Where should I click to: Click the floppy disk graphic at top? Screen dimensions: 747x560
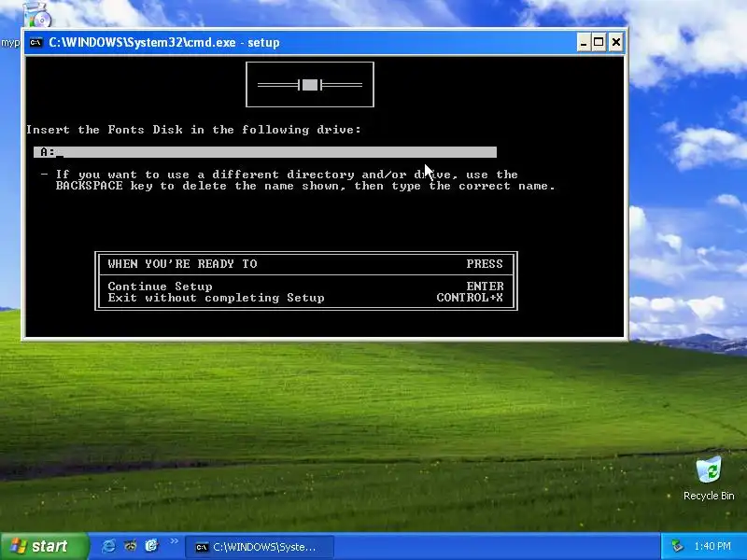(x=310, y=85)
